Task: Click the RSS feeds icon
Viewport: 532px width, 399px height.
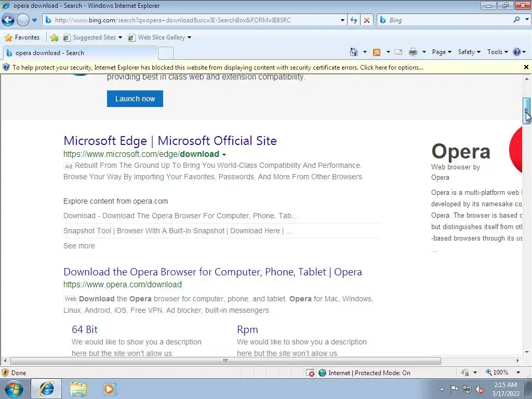Action: click(377, 52)
